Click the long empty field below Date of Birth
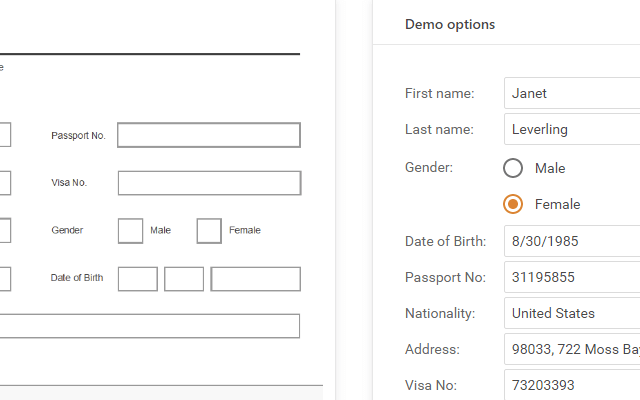640x400 pixels. point(150,326)
